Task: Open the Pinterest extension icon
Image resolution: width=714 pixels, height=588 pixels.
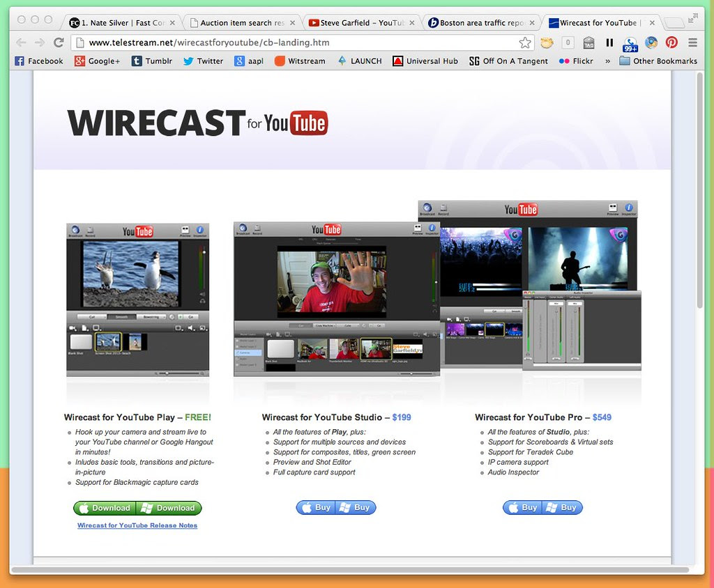Action: (671, 42)
